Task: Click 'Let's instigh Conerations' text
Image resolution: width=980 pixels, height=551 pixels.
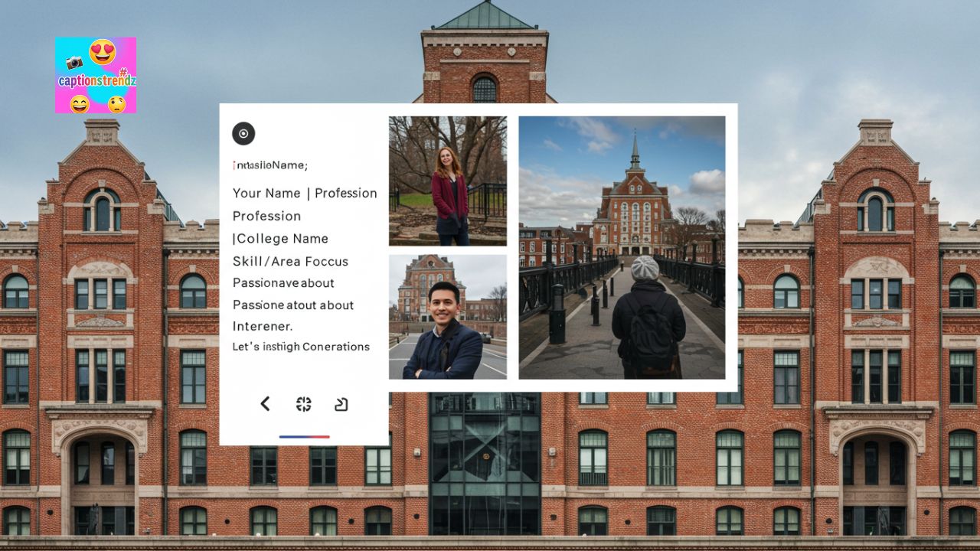Action: (301, 347)
